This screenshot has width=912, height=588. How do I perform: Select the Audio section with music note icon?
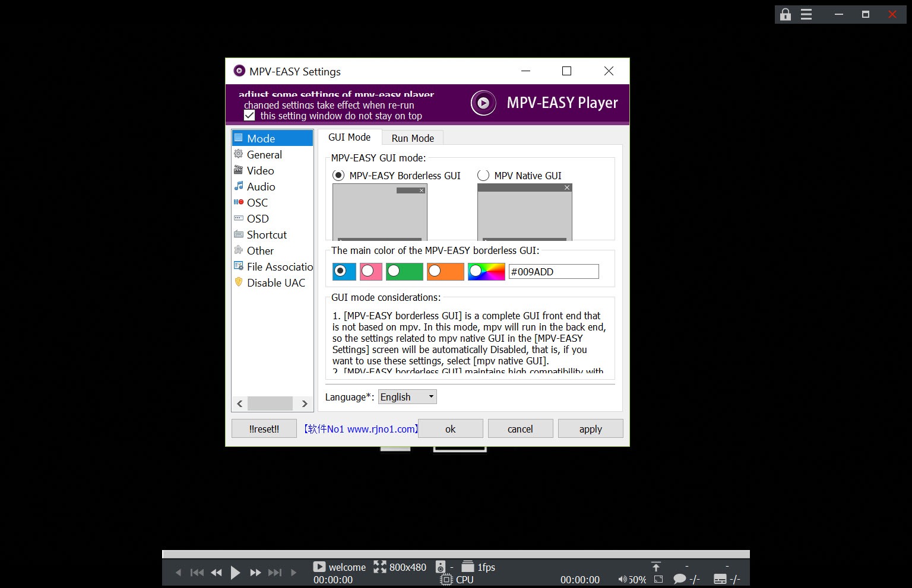(260, 186)
